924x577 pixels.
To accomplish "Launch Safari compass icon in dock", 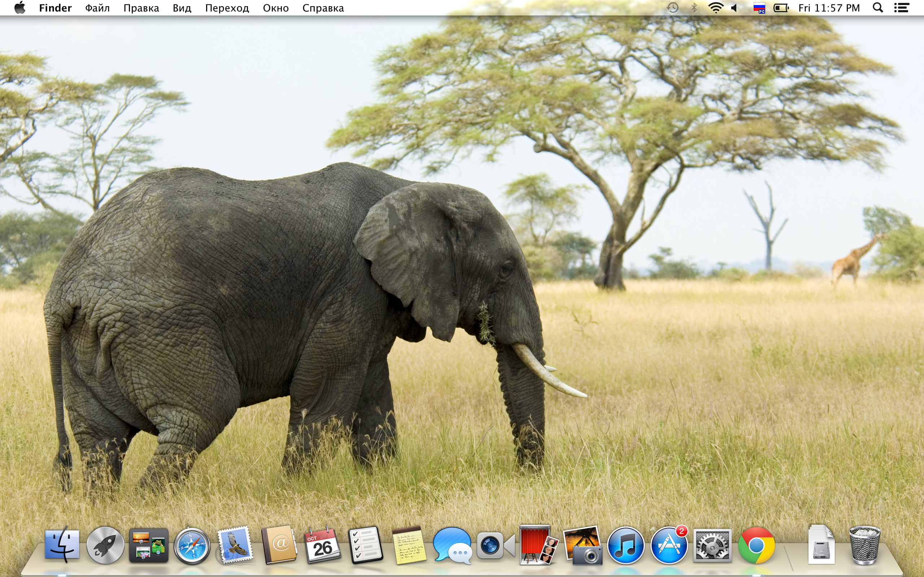I will point(192,546).
